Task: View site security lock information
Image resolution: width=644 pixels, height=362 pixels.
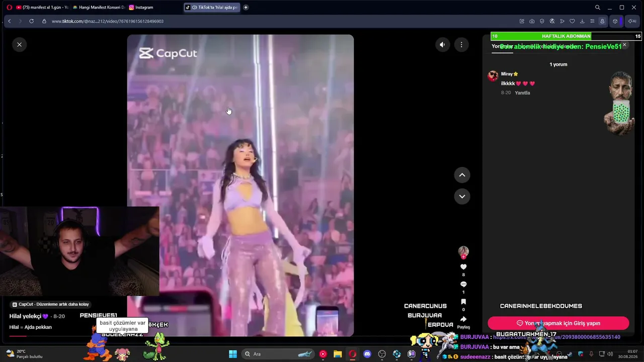Action: 44,21
